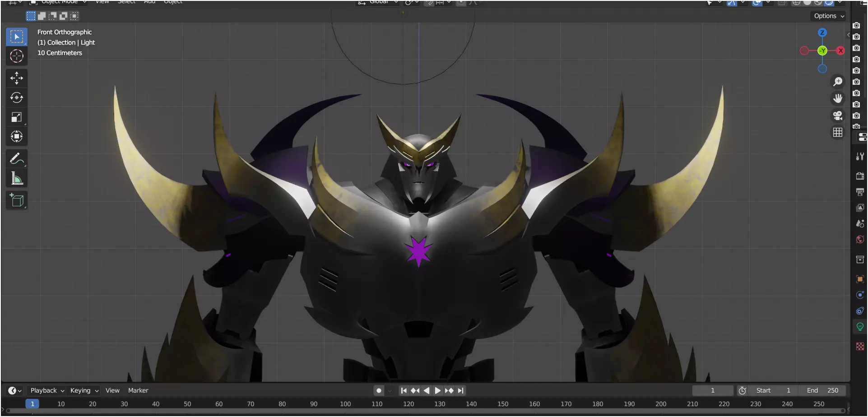Open the viewport header Object menu
The height and width of the screenshot is (417, 868).
tap(173, 2)
